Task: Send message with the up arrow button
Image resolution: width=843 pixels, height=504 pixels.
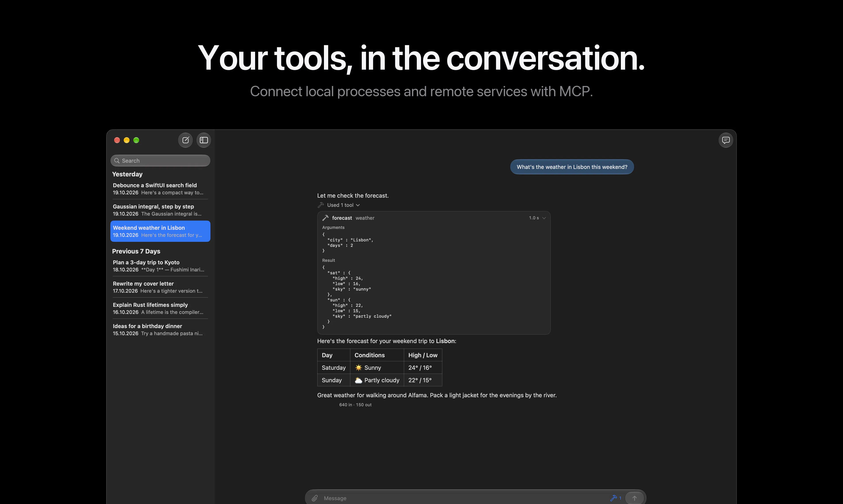Action: 634,498
